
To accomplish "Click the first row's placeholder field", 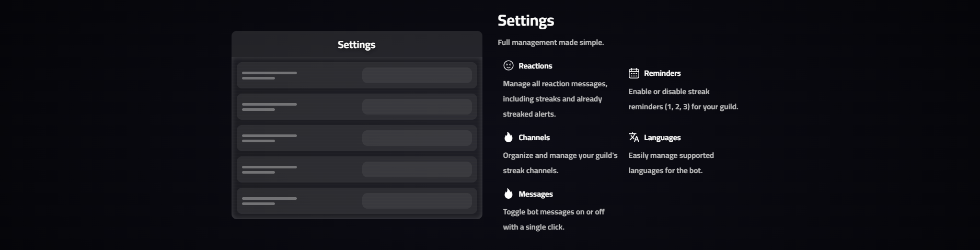I will coord(417,75).
